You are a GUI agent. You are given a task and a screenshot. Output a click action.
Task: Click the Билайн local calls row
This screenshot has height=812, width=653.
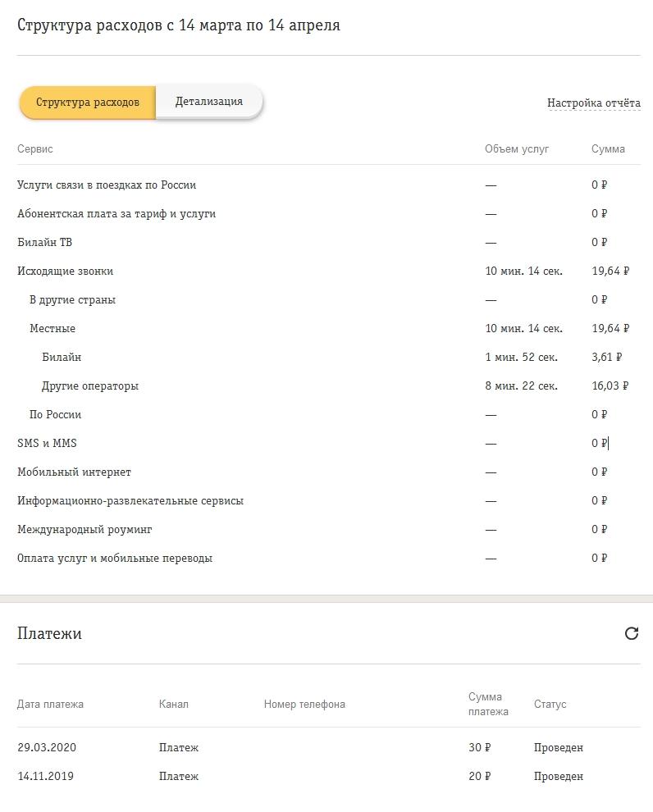coord(329,358)
